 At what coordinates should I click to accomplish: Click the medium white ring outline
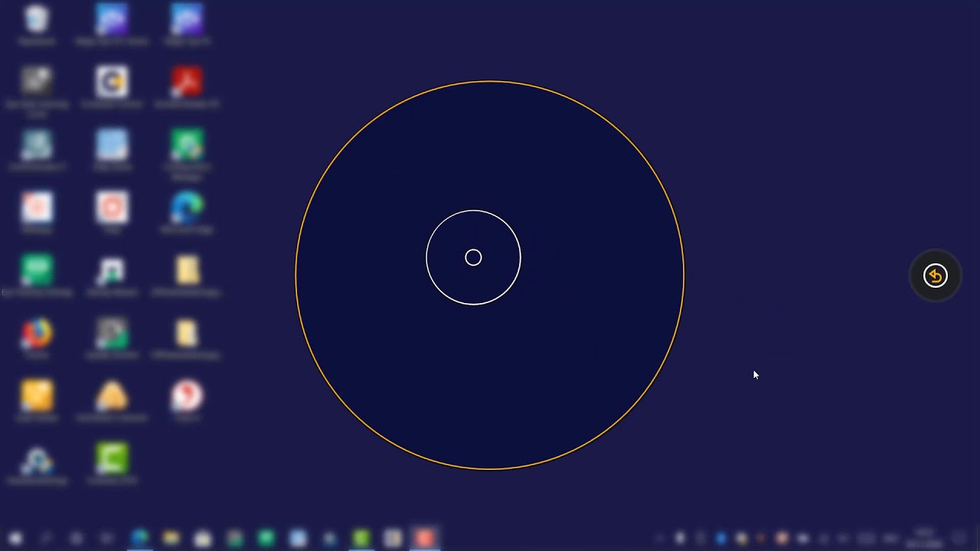pos(473,258)
